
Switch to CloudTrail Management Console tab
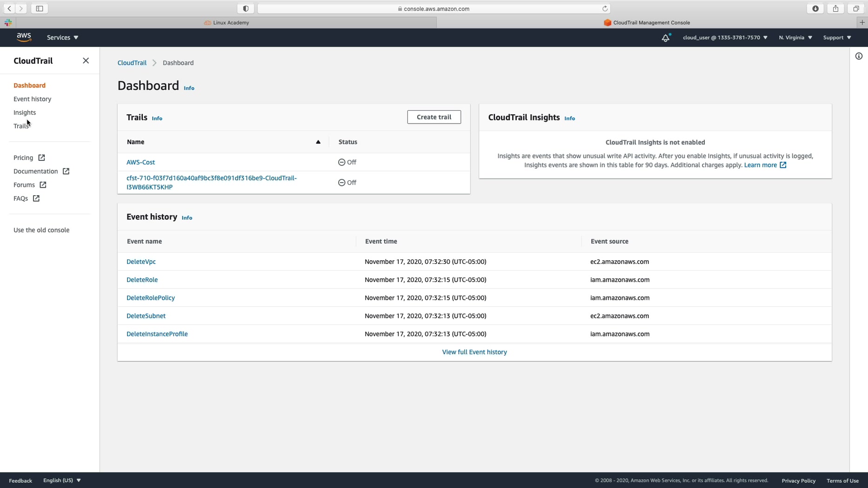[647, 22]
